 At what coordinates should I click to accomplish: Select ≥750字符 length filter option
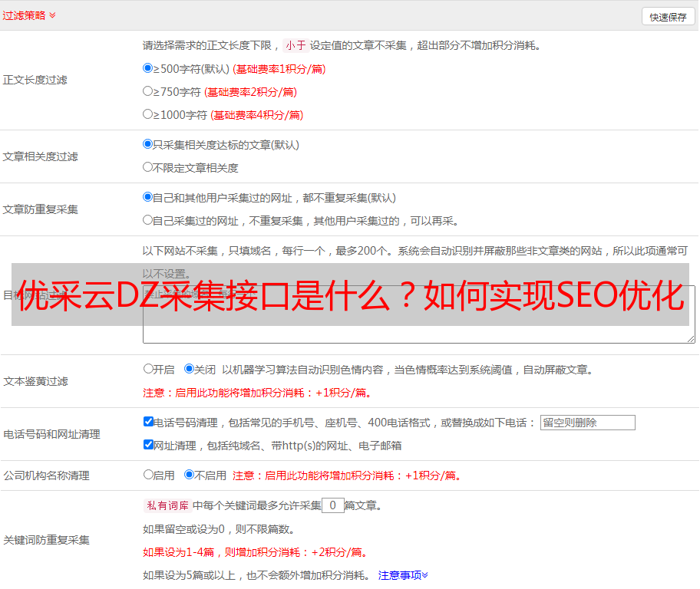(x=148, y=91)
